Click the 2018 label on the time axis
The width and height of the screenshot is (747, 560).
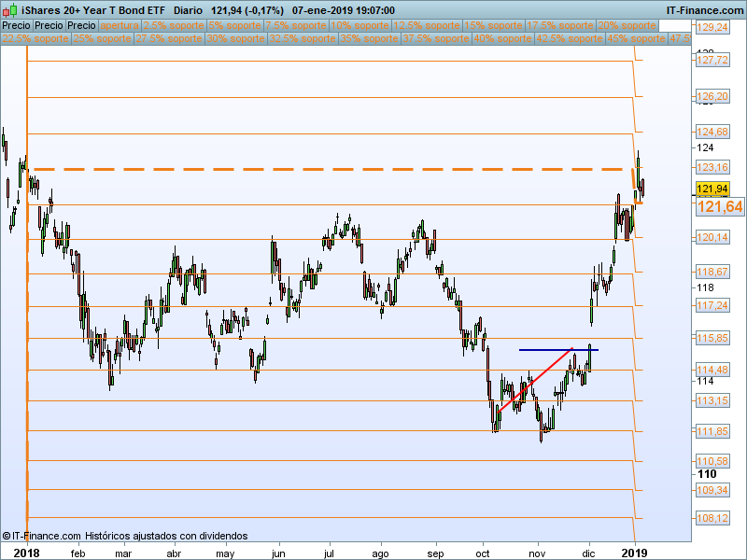pos(26,553)
